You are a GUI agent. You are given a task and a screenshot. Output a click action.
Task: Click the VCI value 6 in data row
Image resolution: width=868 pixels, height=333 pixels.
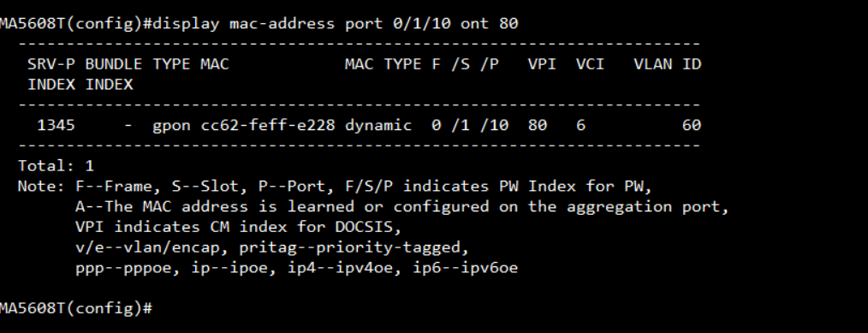[x=580, y=126]
